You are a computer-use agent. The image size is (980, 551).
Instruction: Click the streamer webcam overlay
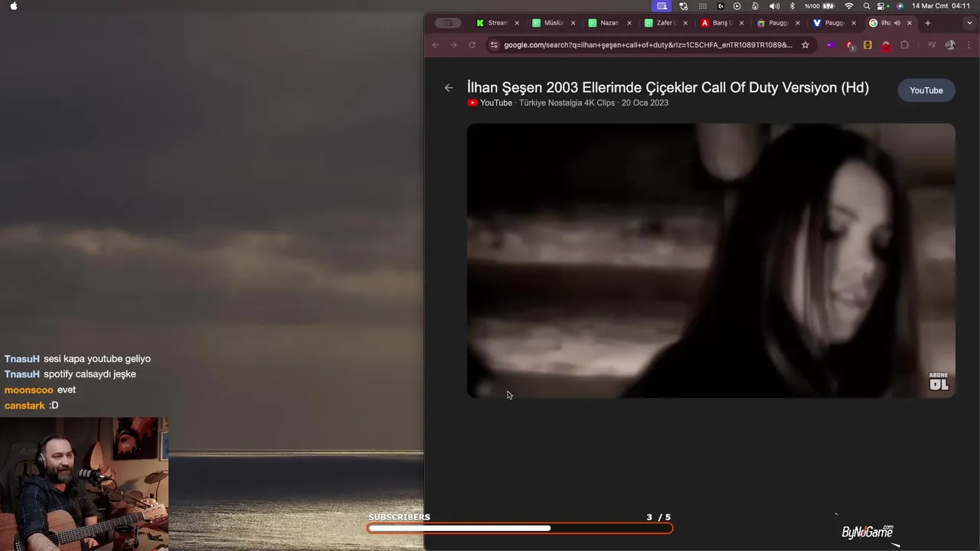pos(84,484)
